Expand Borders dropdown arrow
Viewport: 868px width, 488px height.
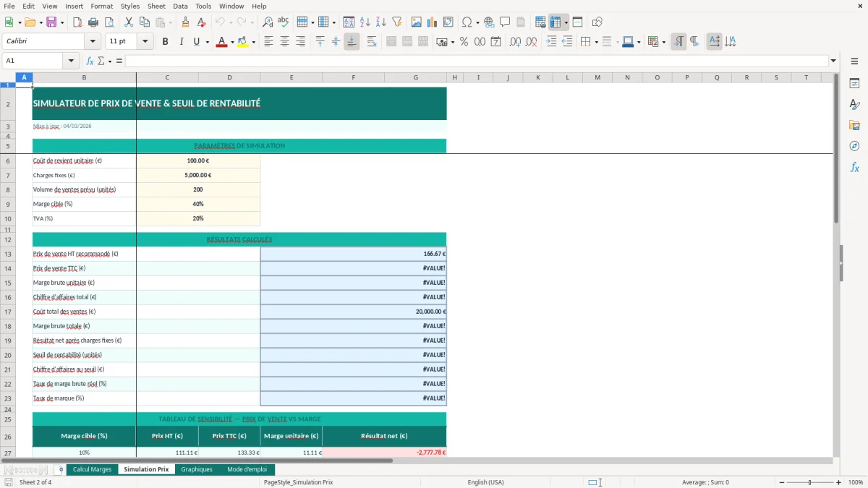(x=595, y=42)
